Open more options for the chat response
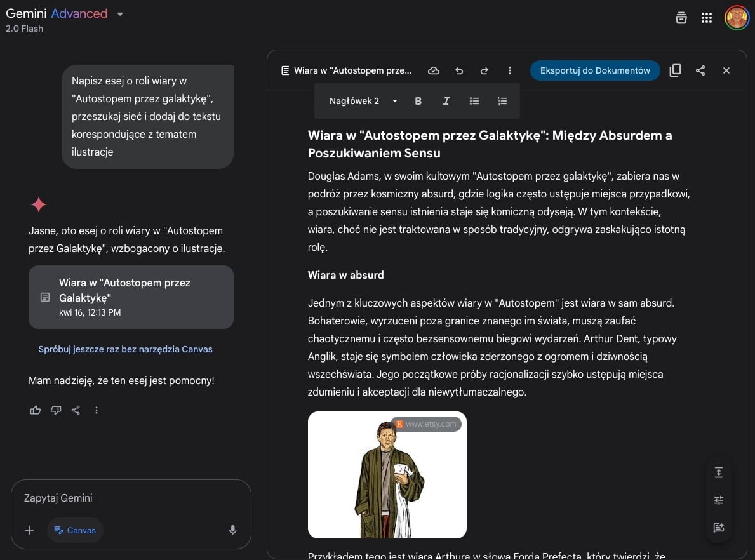 (x=97, y=410)
